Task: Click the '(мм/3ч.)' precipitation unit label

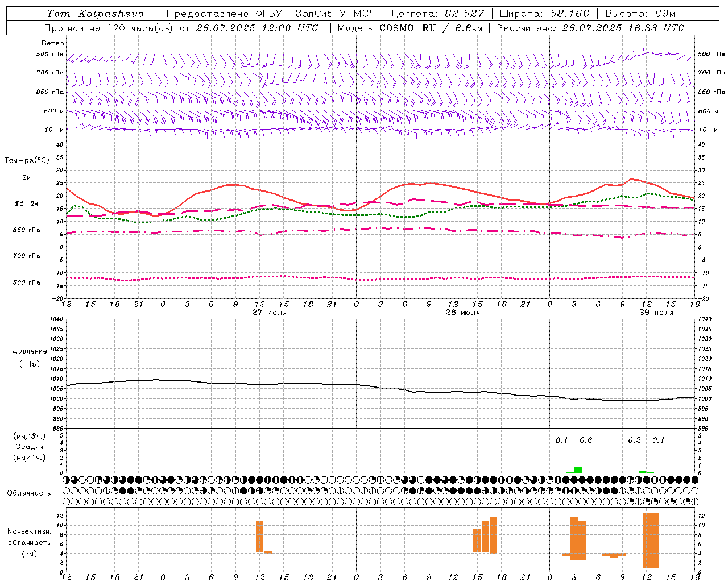Action: tap(30, 436)
